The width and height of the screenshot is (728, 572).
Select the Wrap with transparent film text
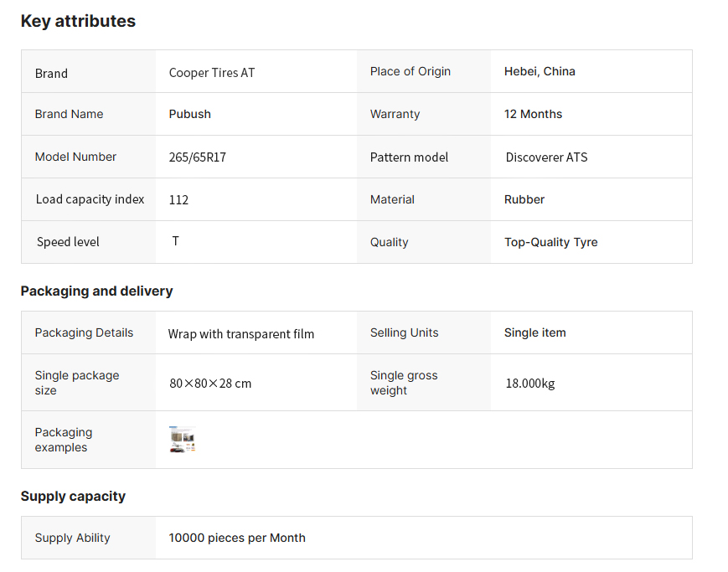(241, 334)
